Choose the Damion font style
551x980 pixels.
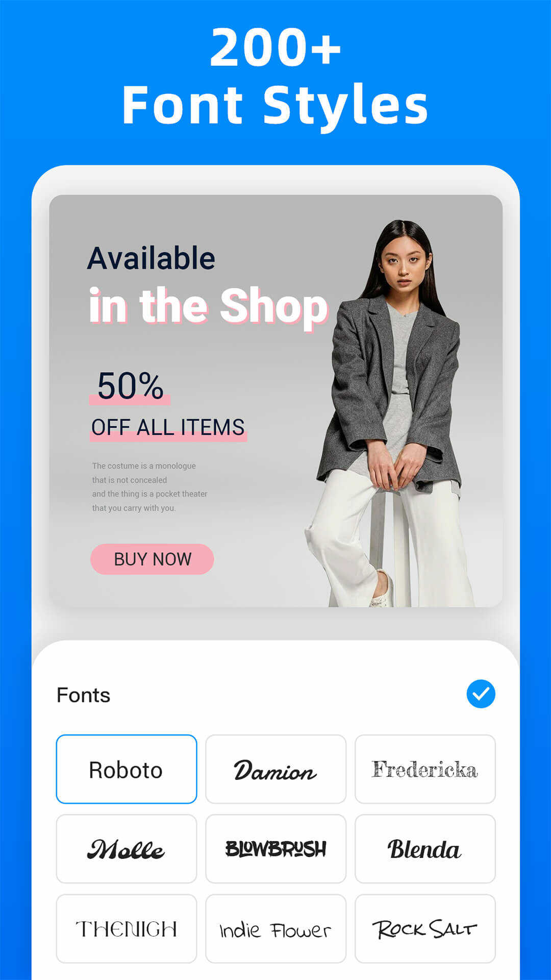point(275,769)
